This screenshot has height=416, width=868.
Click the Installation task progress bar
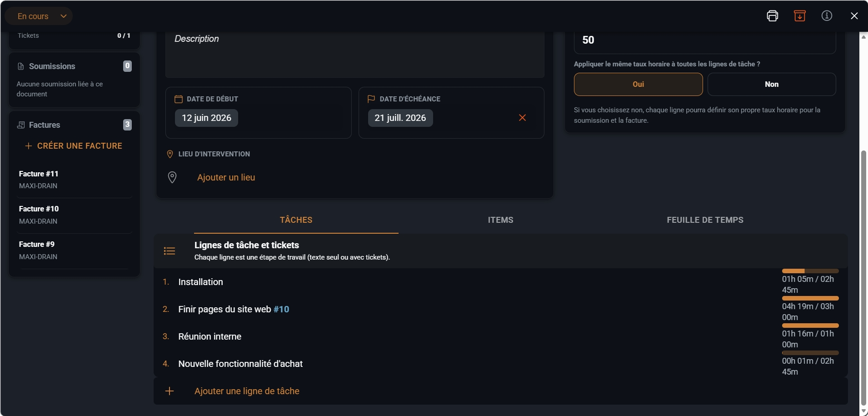click(810, 271)
